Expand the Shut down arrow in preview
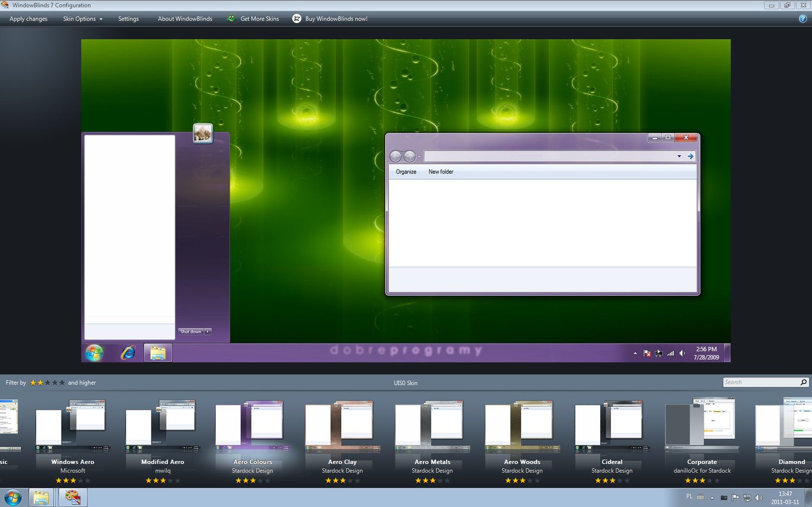 (208, 332)
